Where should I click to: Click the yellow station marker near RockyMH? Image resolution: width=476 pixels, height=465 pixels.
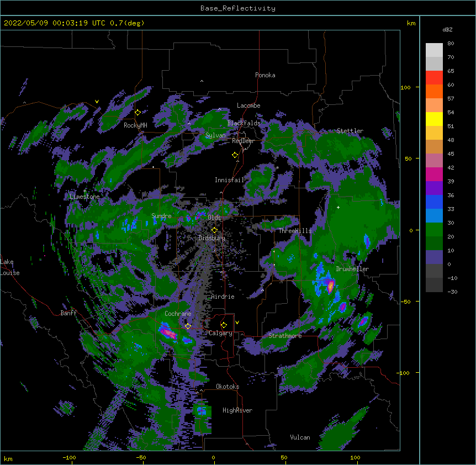[138, 113]
